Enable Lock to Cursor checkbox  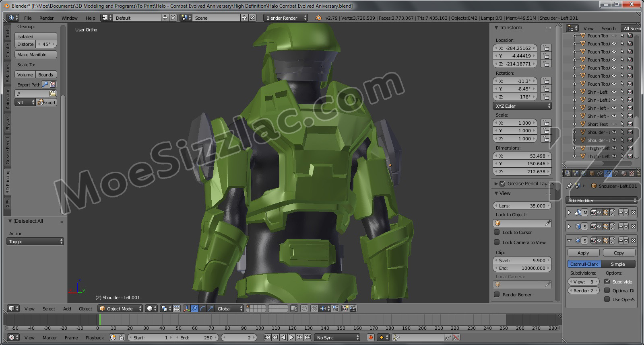(497, 232)
